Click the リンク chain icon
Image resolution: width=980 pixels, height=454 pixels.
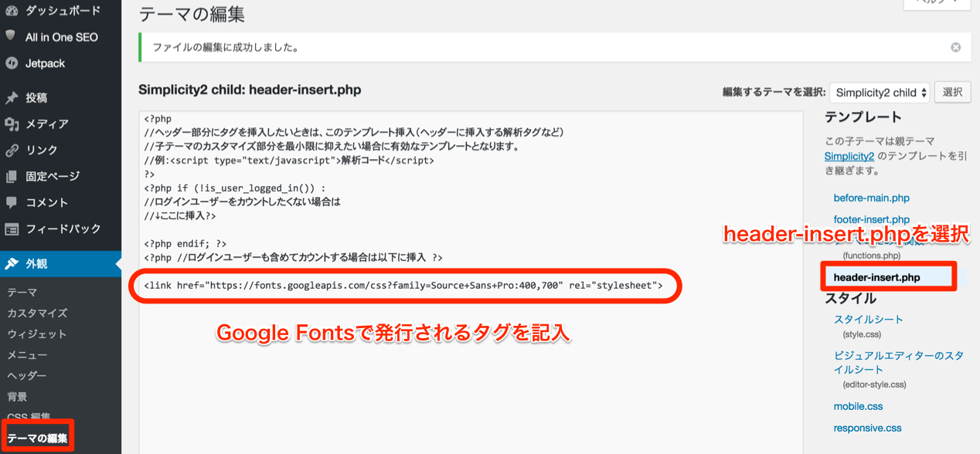(11, 150)
